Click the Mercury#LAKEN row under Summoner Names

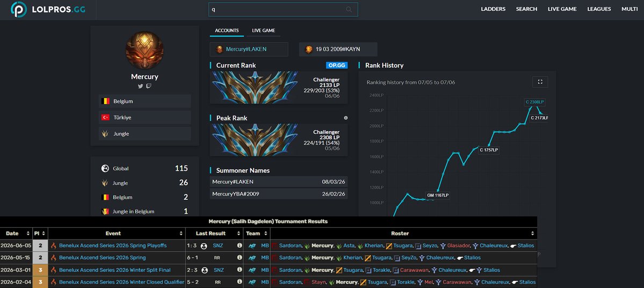(x=278, y=182)
